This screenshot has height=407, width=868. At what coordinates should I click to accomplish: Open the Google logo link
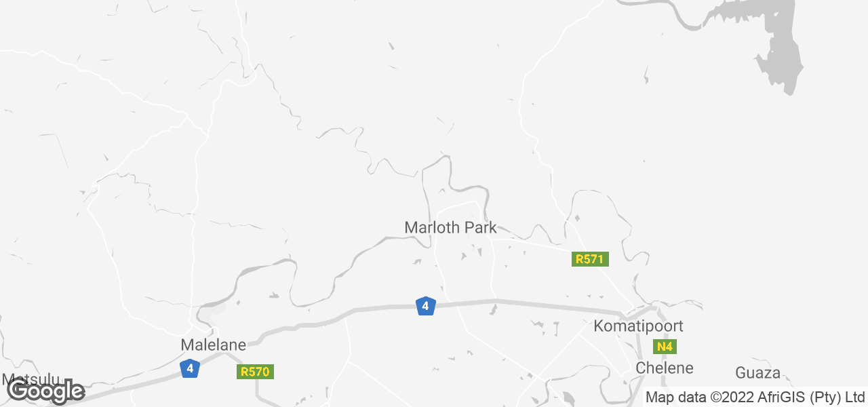(x=45, y=391)
